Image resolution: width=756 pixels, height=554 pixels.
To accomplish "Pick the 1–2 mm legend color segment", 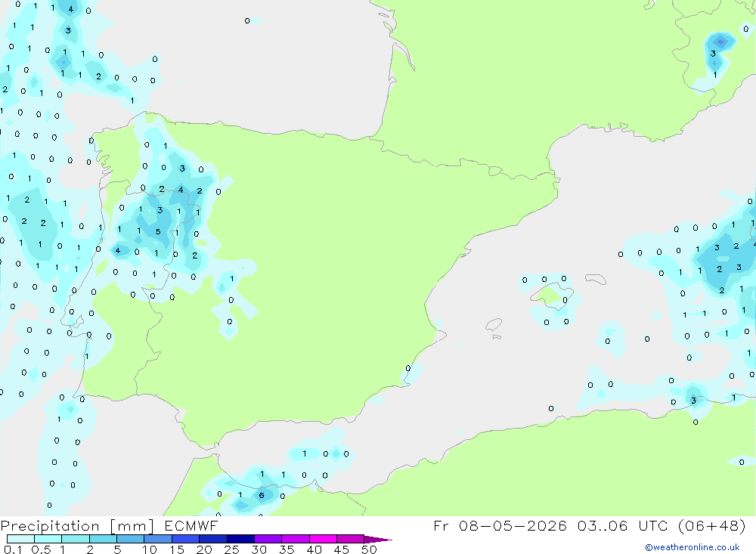I will click(76, 539).
